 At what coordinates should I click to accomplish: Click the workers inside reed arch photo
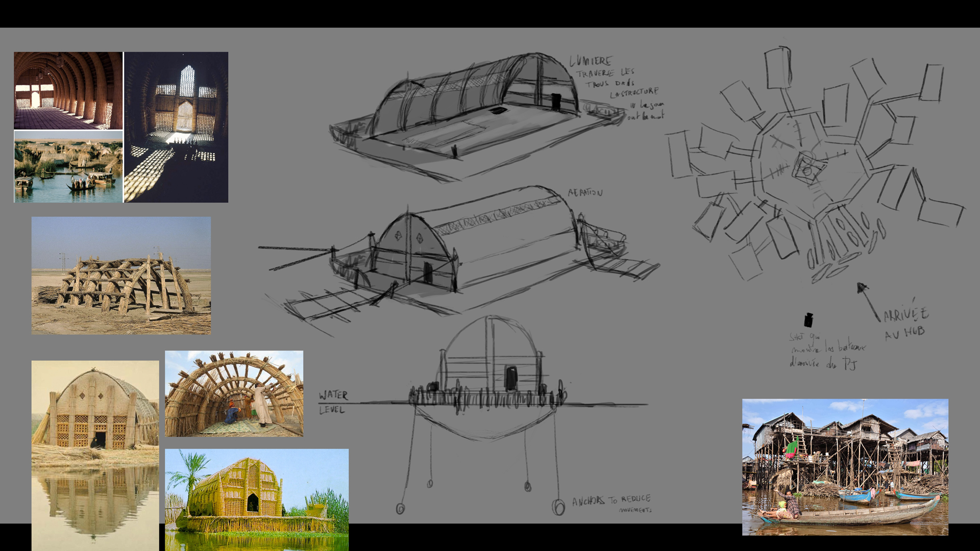pos(234,394)
